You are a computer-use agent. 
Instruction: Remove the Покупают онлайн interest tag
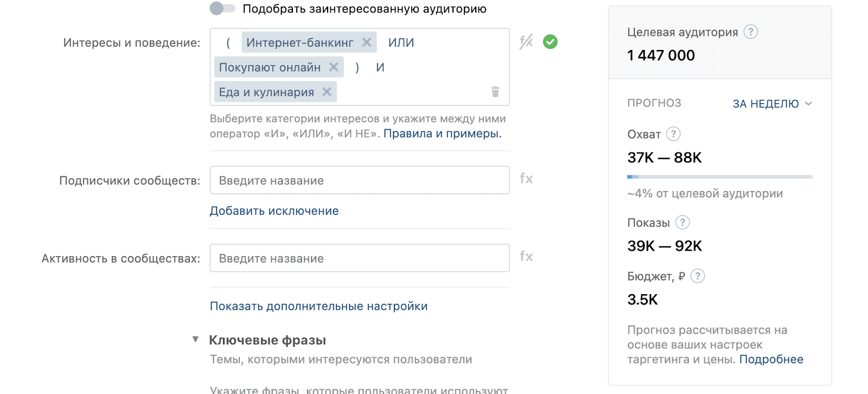[334, 67]
